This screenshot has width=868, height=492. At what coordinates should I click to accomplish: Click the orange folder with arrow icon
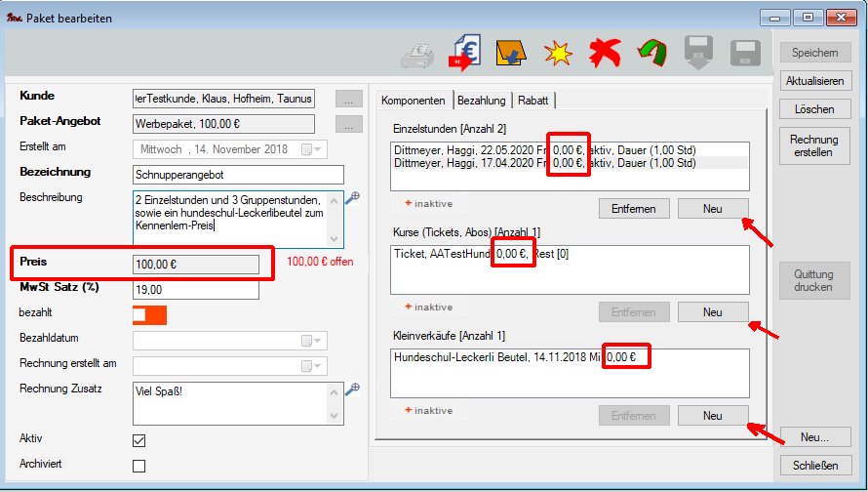(x=509, y=54)
